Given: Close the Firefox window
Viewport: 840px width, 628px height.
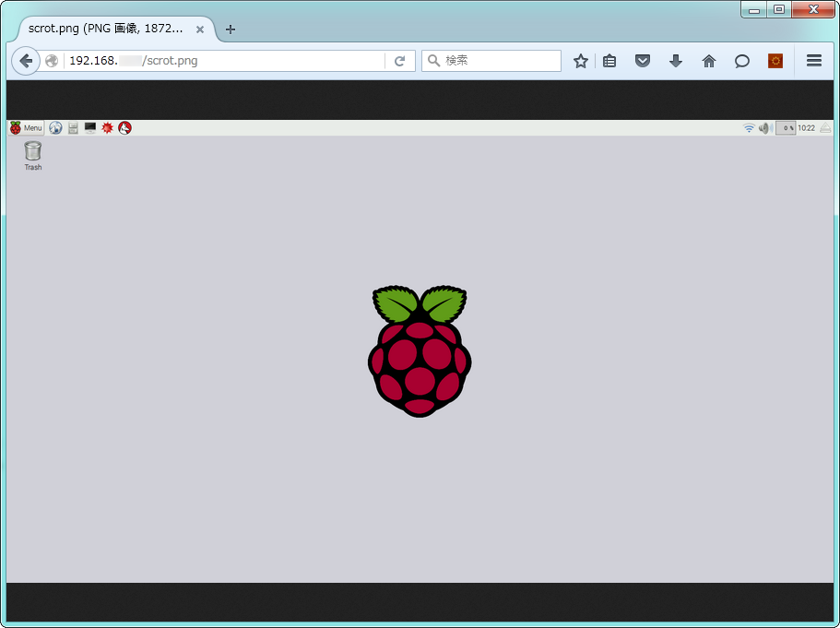Looking at the screenshot, I should (812, 9).
